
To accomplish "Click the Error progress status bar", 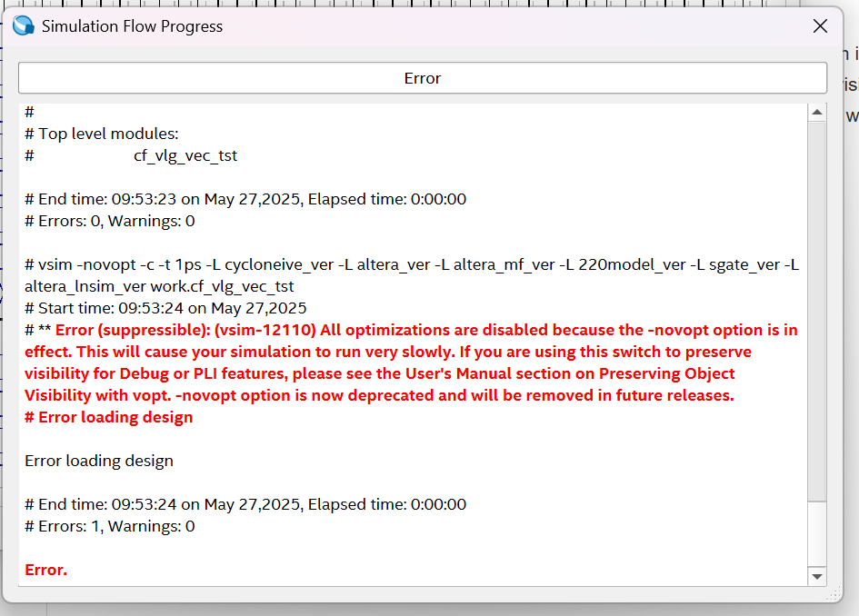I will click(423, 78).
